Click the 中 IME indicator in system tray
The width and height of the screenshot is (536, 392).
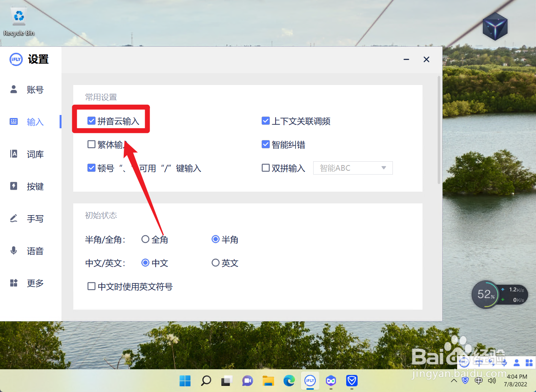click(479, 380)
